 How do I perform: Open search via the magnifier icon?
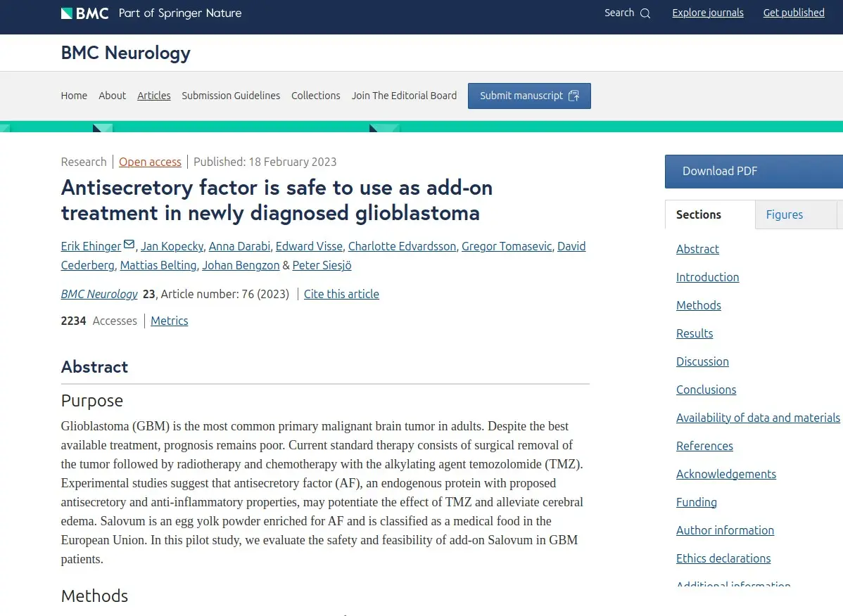coord(645,13)
